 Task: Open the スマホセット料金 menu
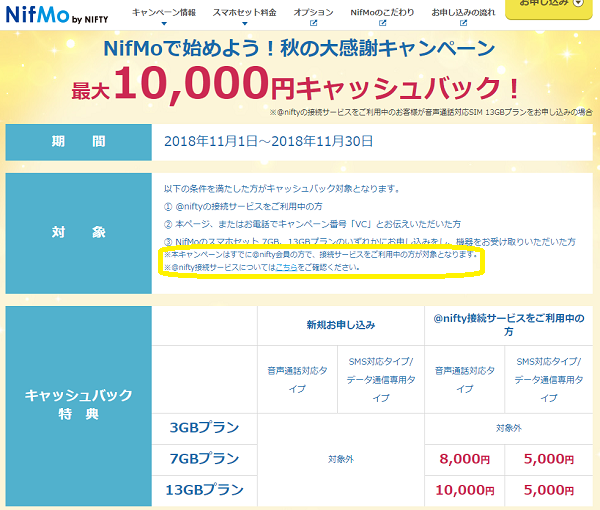[245, 13]
